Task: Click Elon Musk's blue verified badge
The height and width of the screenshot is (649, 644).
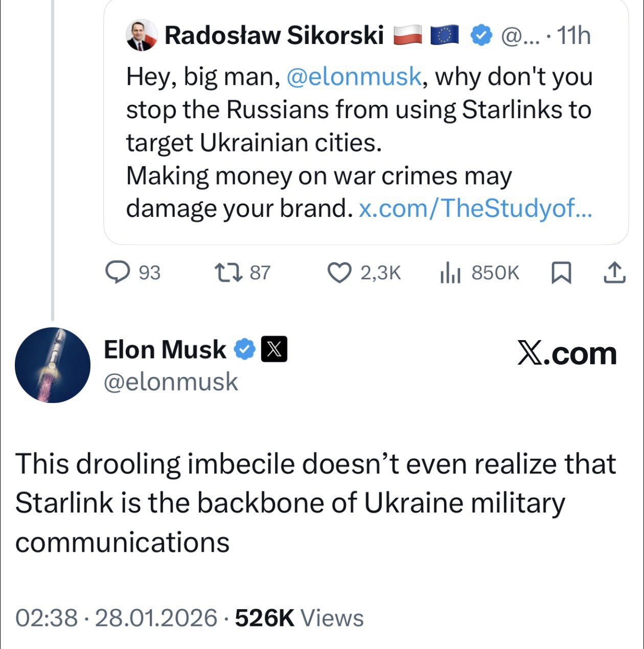Action: click(245, 350)
